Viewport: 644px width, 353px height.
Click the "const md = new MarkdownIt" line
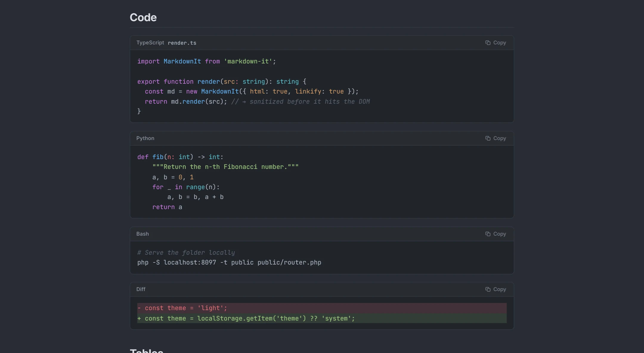(x=252, y=91)
